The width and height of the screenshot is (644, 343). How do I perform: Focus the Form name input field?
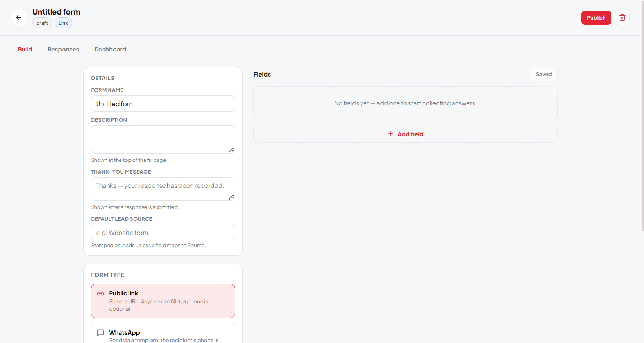pyautogui.click(x=163, y=104)
